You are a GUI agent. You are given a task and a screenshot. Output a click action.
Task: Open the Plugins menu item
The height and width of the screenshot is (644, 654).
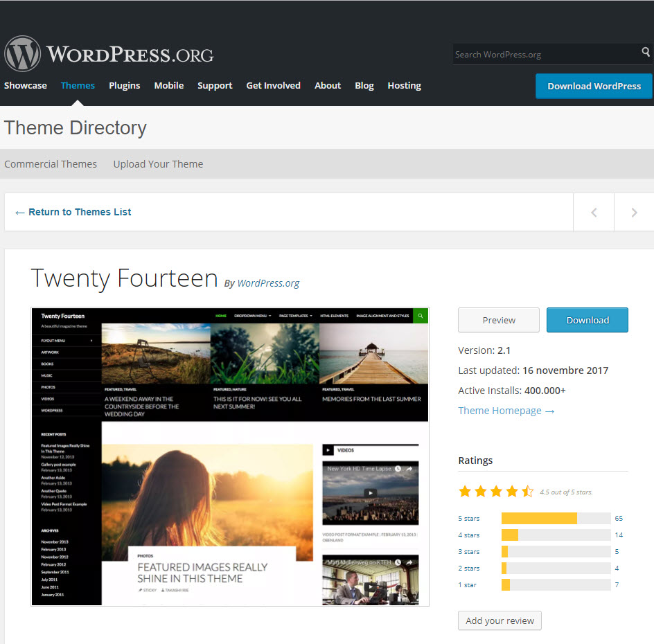(x=125, y=86)
